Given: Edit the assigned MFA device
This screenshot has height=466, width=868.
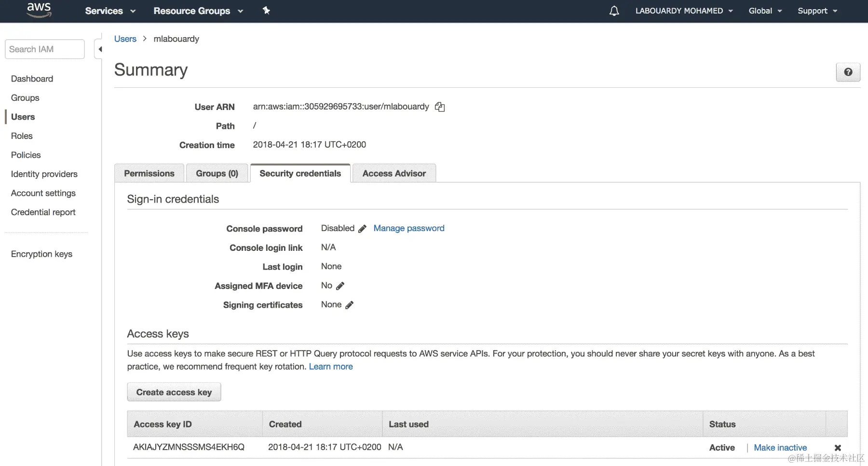Looking at the screenshot, I should [340, 286].
